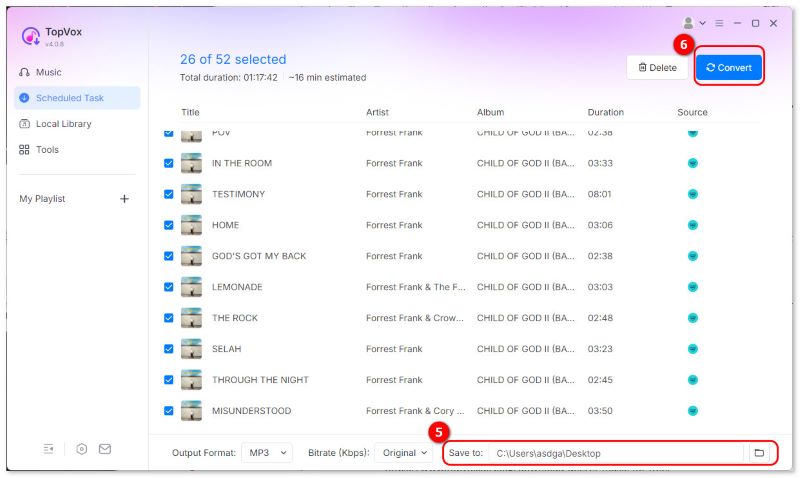
Task: Select the song title THE ROCK
Action: point(235,318)
